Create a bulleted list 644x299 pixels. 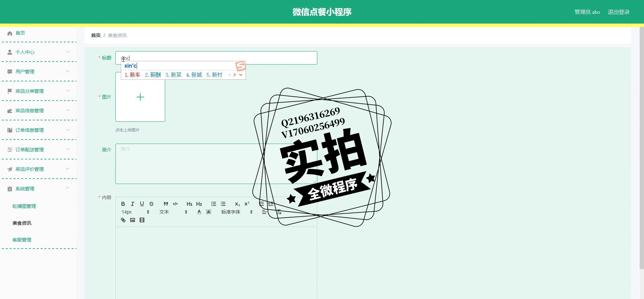(223, 204)
